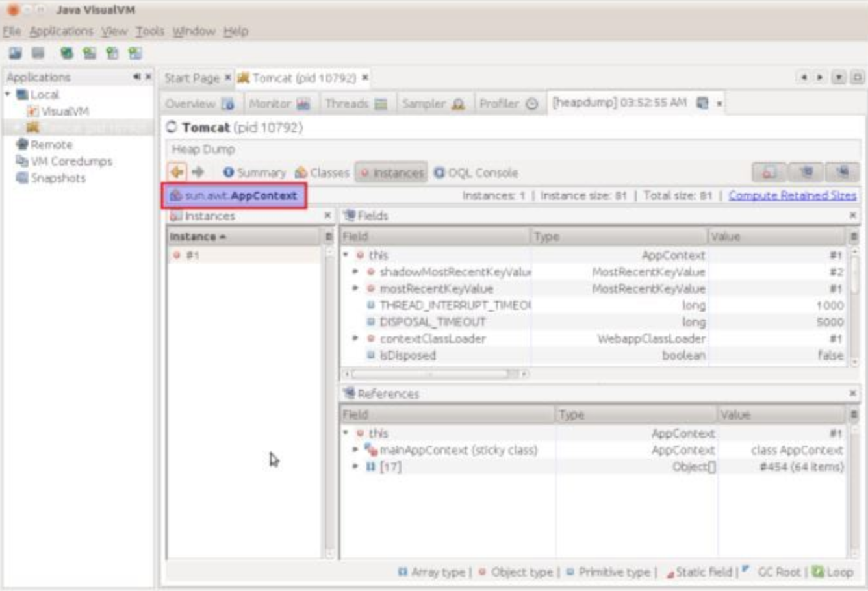
Task: Close the Instances pane
Action: pyautogui.click(x=327, y=216)
